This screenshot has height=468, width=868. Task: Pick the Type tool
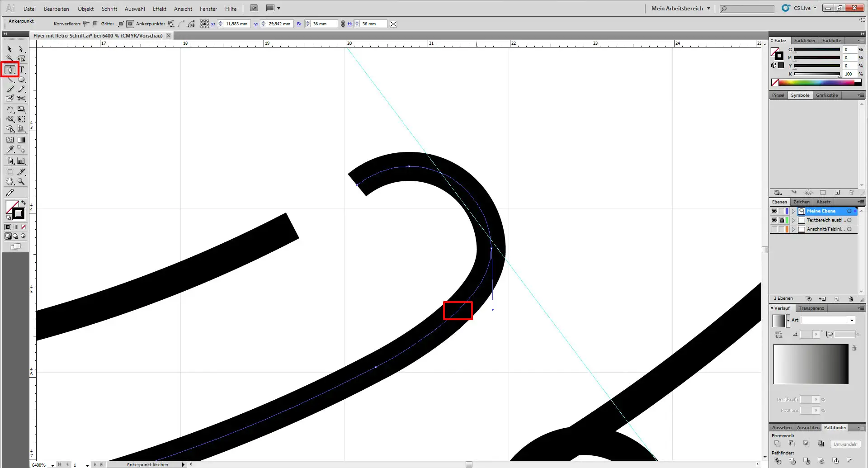(x=21, y=70)
